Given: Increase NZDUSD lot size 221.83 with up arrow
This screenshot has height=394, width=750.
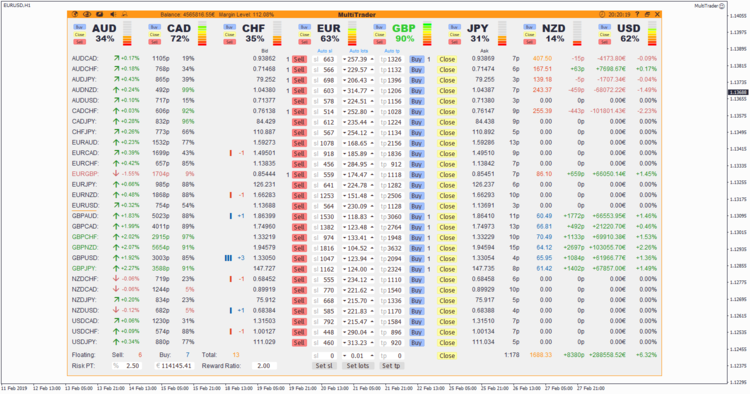Looking at the screenshot, I should pos(372,311).
